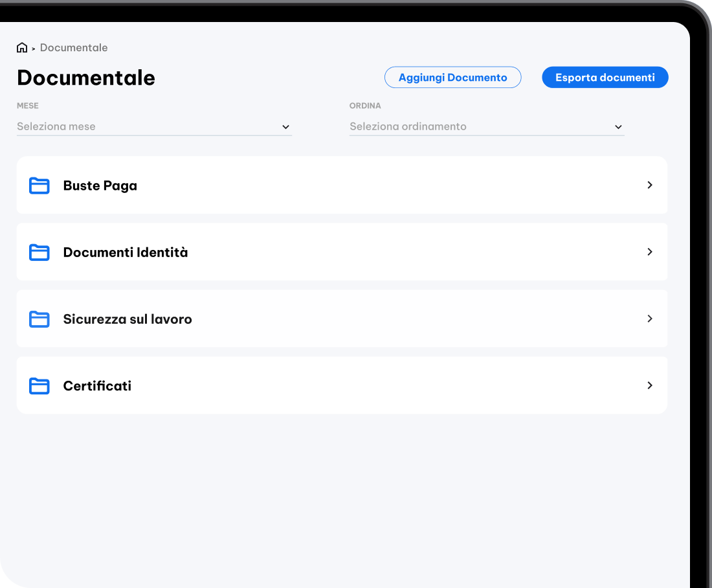The width and height of the screenshot is (712, 588).
Task: Open the Buste Paga folder title
Action: (x=100, y=185)
